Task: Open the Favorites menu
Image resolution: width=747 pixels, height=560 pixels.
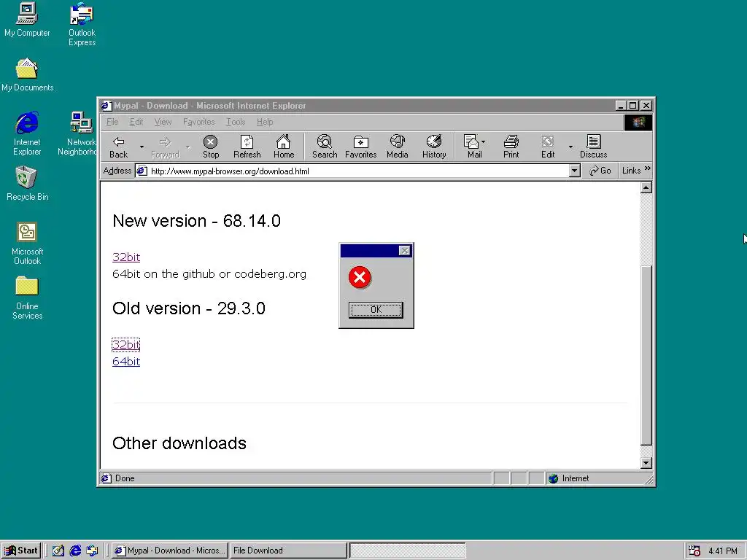Action: [198, 122]
